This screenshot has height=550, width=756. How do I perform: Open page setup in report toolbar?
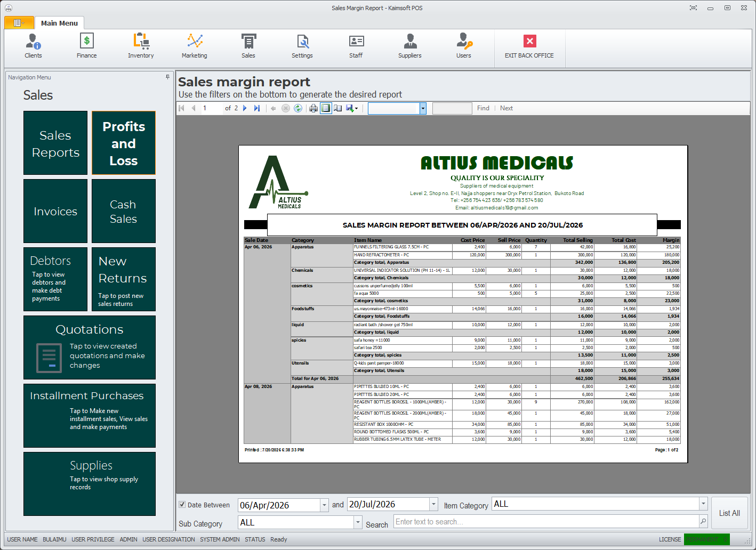[337, 108]
